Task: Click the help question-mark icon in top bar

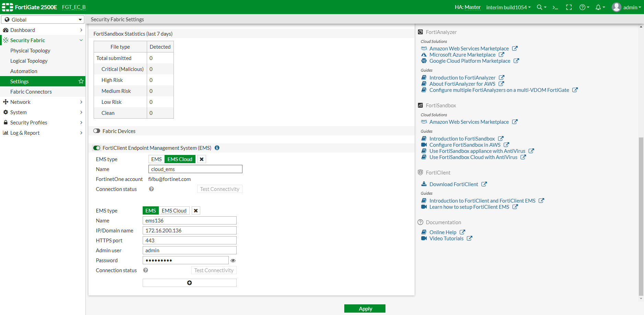Action: [583, 7]
